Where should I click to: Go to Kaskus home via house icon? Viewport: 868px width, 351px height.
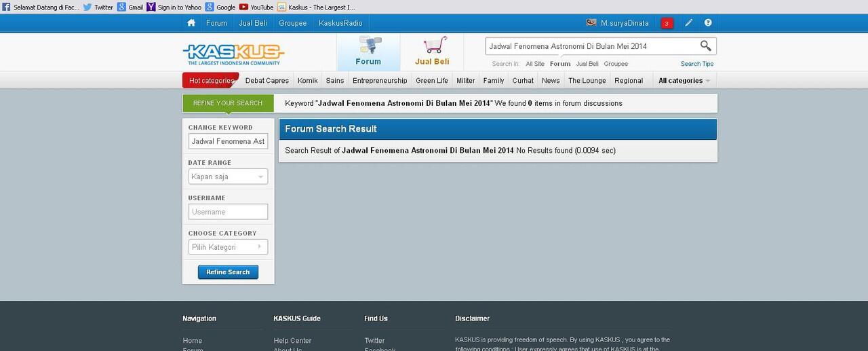point(191,22)
